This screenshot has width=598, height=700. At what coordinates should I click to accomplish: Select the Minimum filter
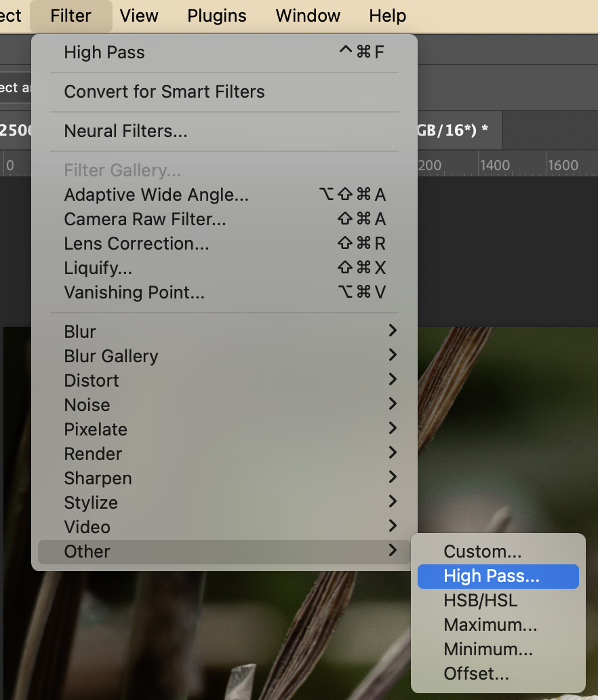point(487,649)
